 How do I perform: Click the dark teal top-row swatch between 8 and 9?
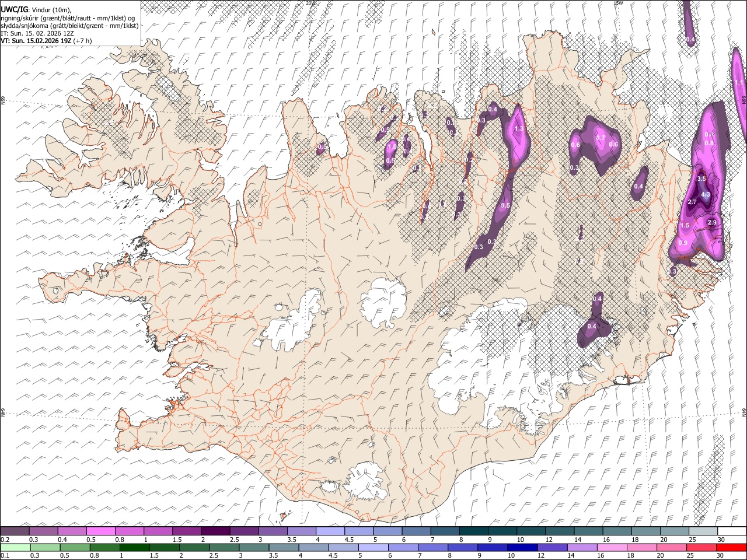click(474, 531)
